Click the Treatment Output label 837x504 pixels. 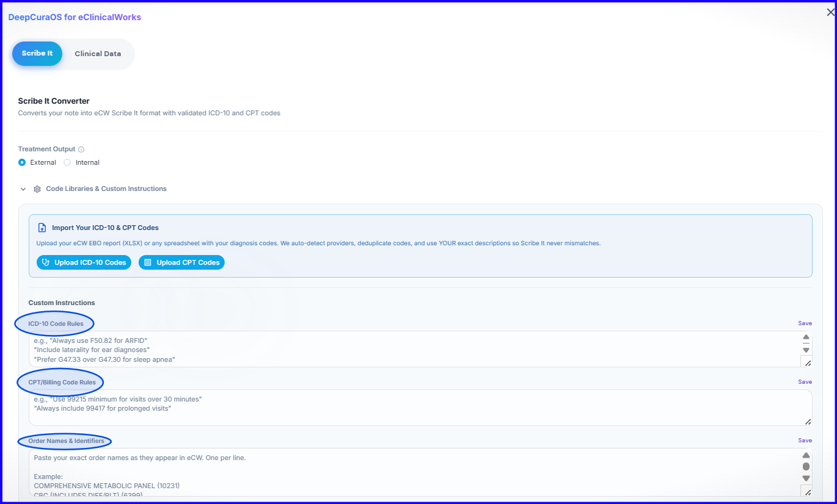(x=47, y=149)
